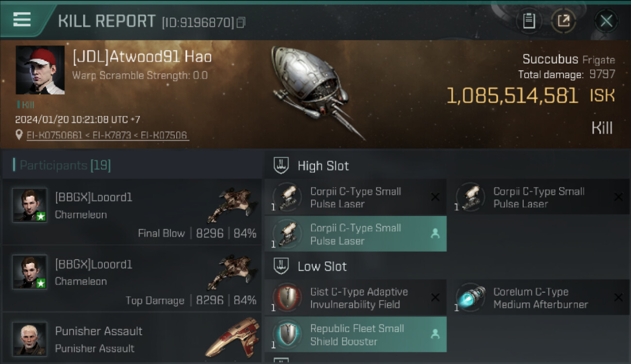Close the Kill Report window
631x364 pixels.
tap(606, 21)
